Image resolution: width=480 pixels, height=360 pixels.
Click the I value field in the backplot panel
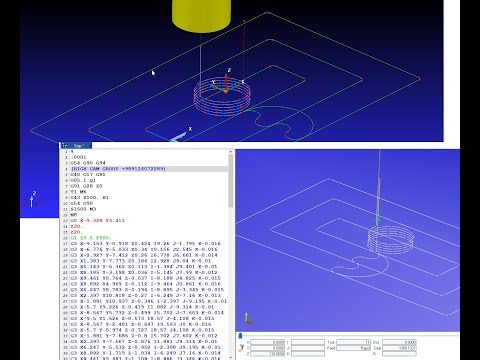308,342
